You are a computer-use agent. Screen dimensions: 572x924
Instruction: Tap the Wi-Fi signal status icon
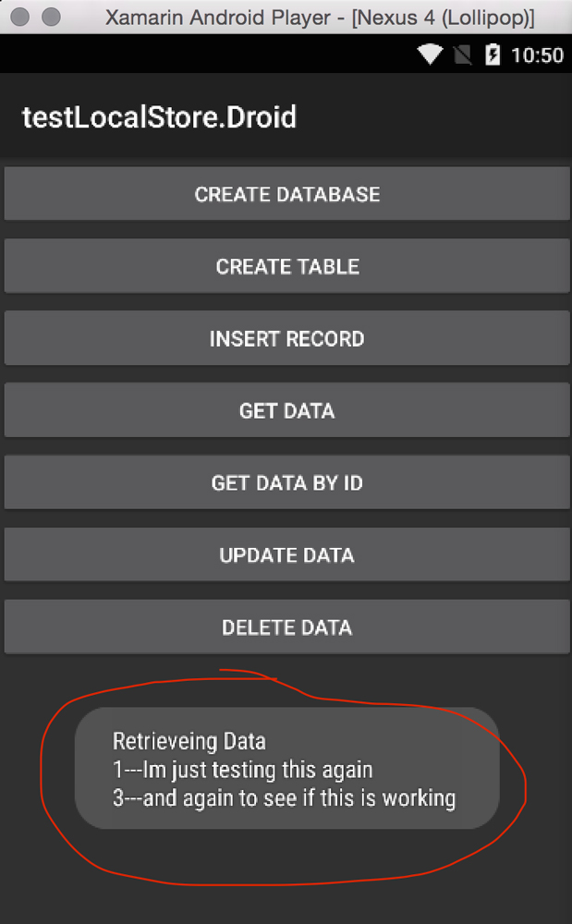431,55
